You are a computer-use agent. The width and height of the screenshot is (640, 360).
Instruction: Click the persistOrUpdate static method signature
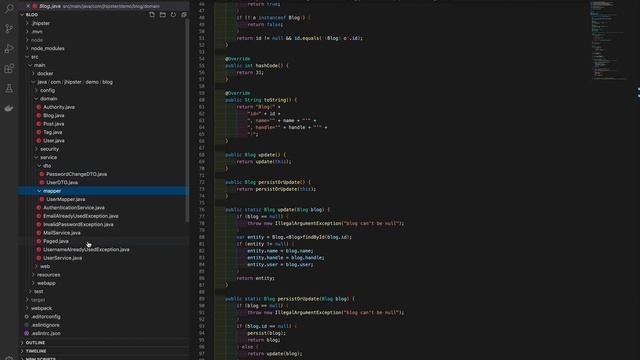290,299
